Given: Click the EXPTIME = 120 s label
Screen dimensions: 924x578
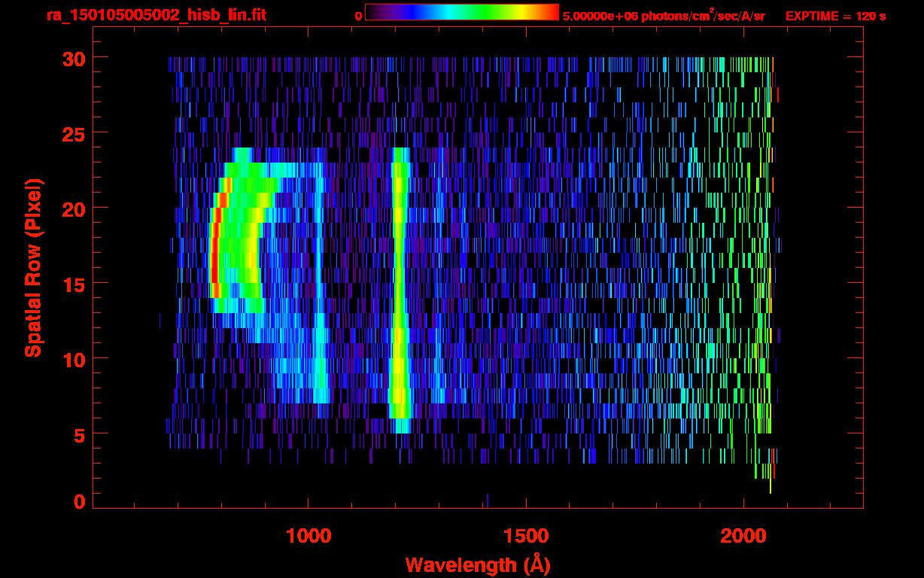Looking at the screenshot, I should pyautogui.click(x=835, y=15).
